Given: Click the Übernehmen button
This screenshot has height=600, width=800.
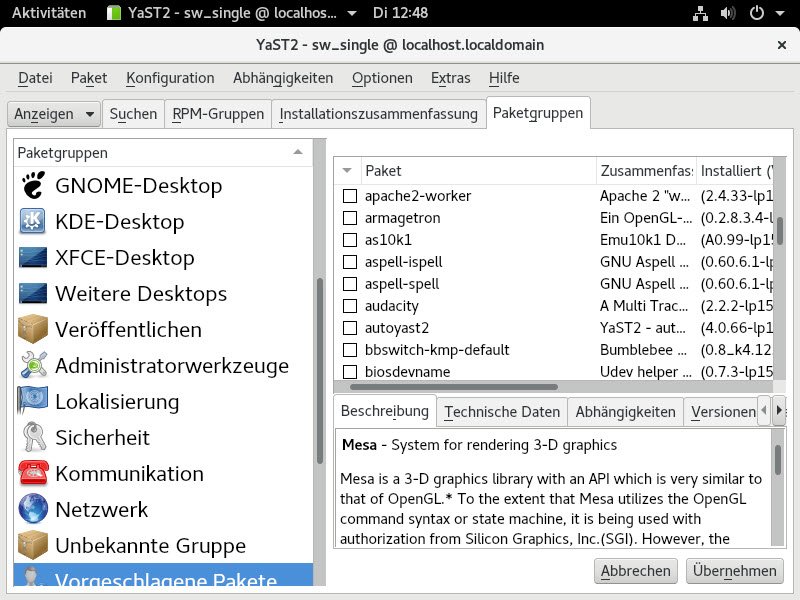Looking at the screenshot, I should point(734,571).
